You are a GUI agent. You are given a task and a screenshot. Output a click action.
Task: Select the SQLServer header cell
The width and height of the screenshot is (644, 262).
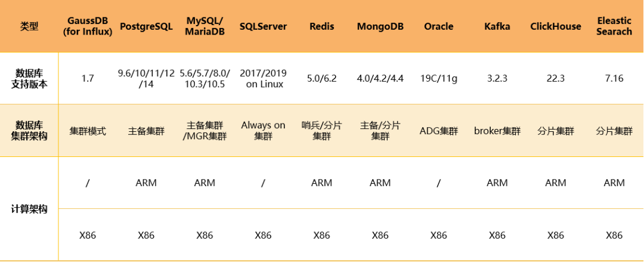(264, 27)
